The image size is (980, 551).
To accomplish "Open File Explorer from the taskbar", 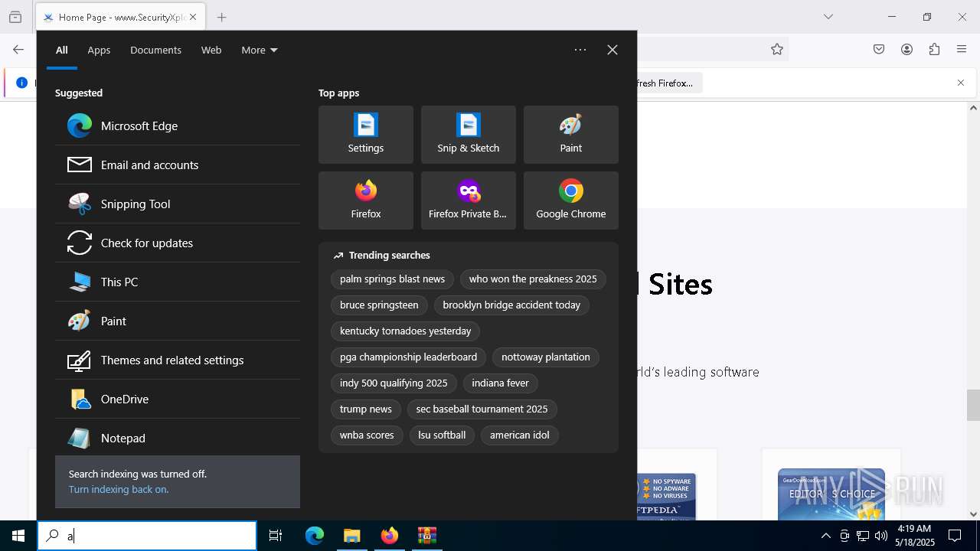I will point(351,536).
